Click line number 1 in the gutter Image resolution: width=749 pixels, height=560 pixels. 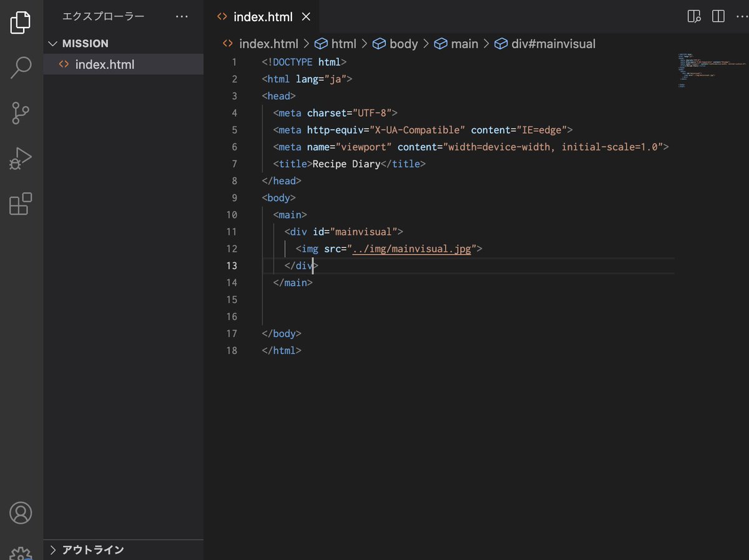coord(234,62)
